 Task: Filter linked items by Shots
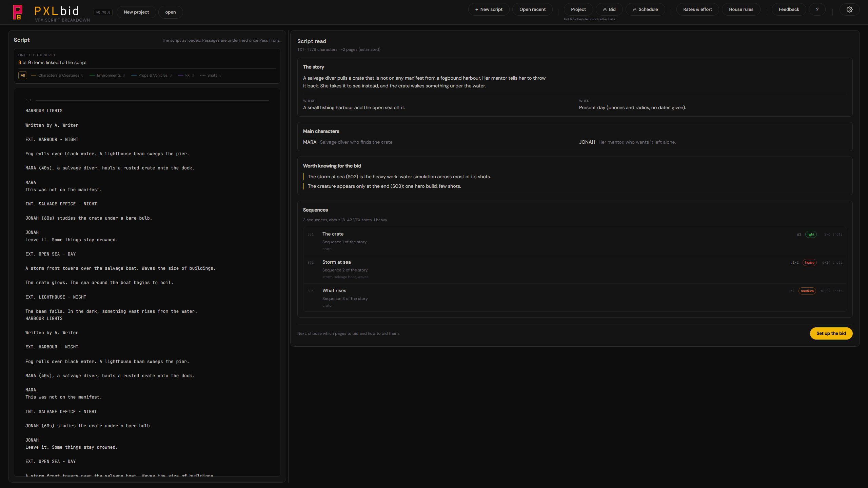pyautogui.click(x=211, y=76)
